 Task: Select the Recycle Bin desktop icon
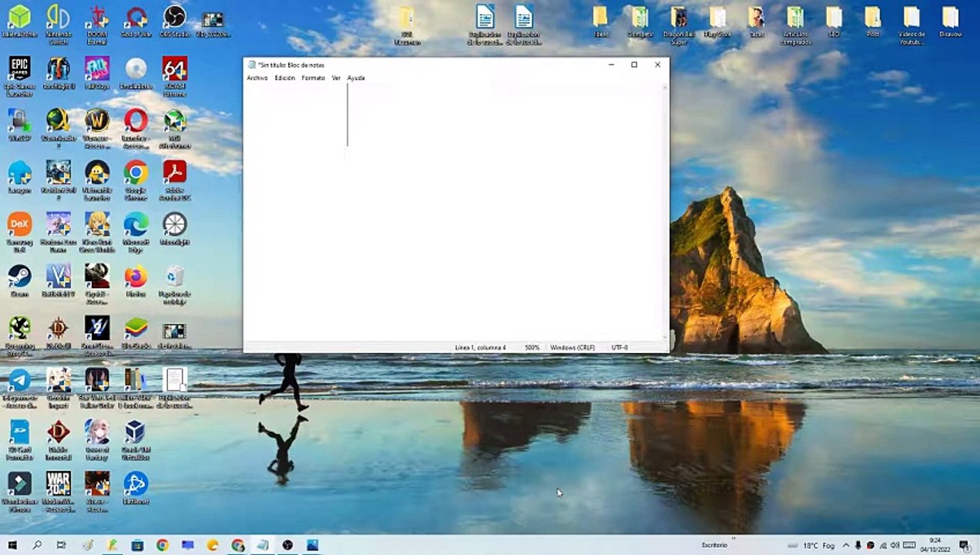(x=175, y=284)
